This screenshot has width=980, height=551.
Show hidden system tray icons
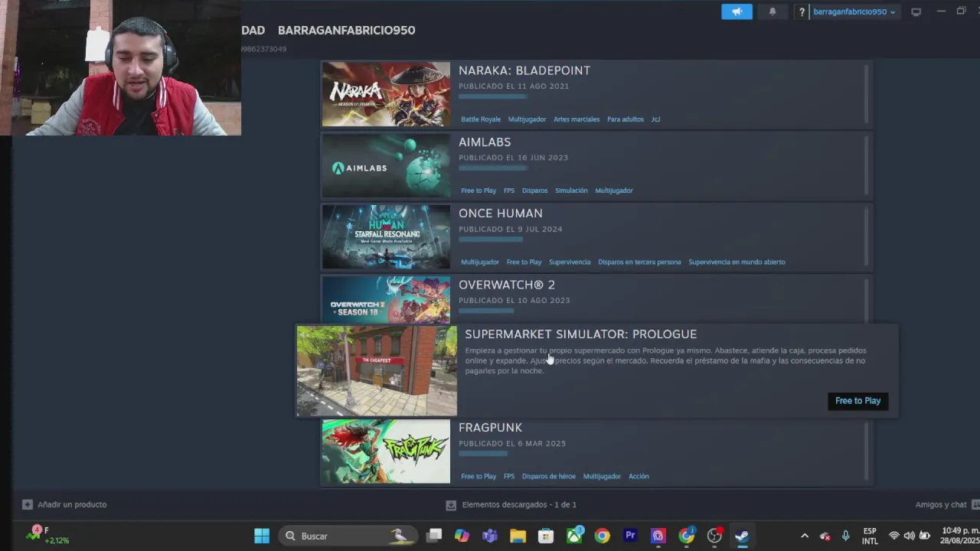804,536
